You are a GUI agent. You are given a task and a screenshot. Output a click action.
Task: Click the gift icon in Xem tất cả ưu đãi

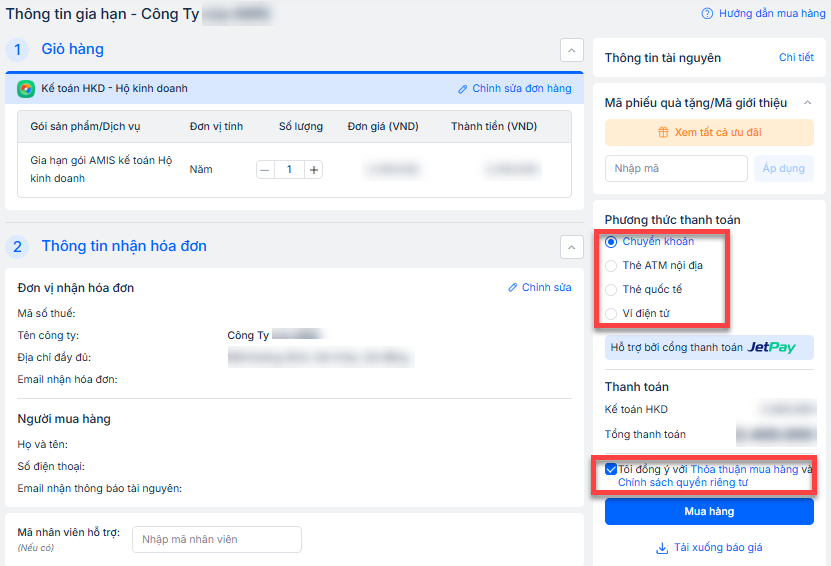[662, 133]
